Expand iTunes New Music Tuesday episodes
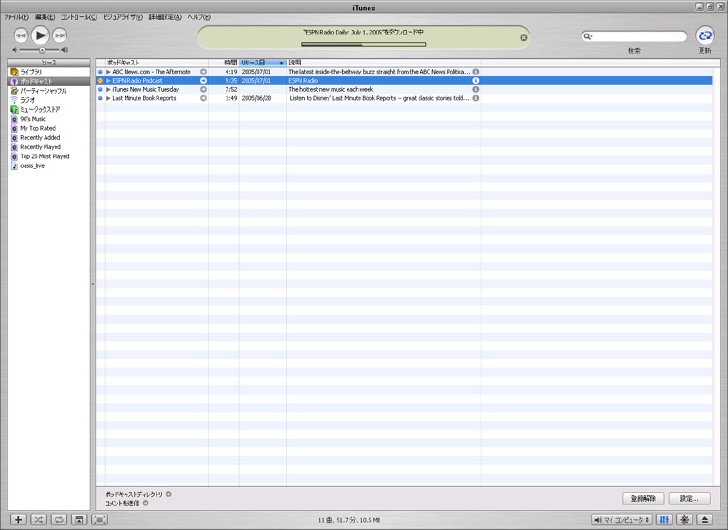The height and width of the screenshot is (530, 728). tap(108, 90)
